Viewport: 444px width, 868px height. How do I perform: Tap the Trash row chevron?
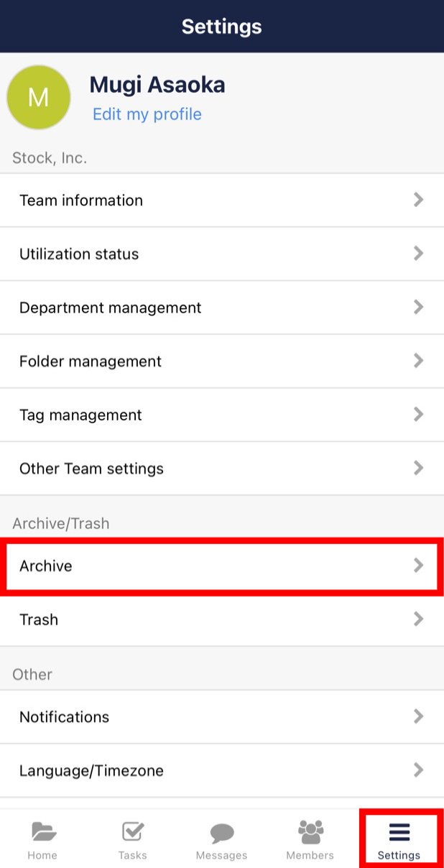click(x=419, y=619)
